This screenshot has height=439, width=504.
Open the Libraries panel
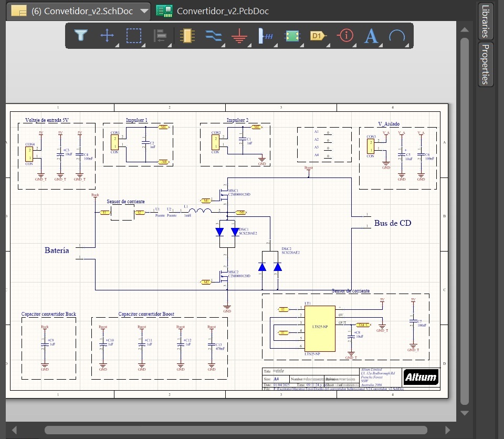[484, 22]
